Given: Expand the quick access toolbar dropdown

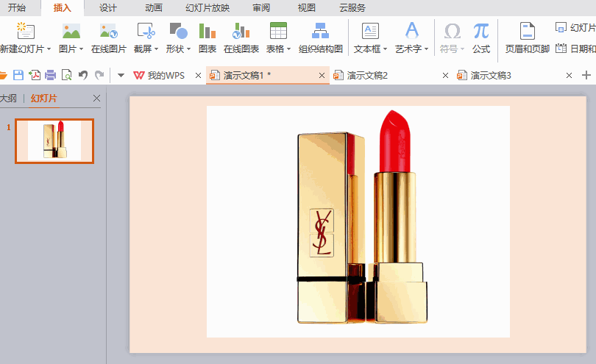Looking at the screenshot, I should pos(121,75).
